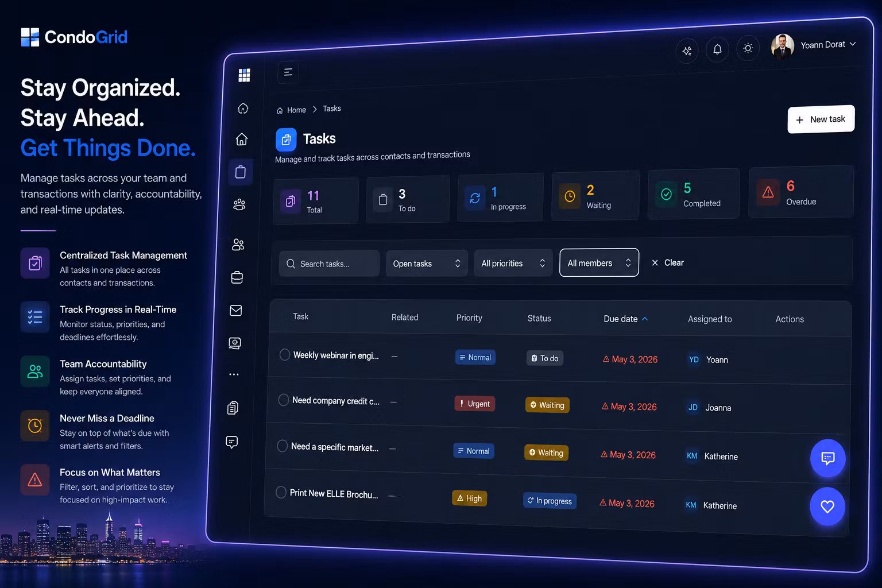Select the Completed stat card
This screenshot has height=588, width=882.
[693, 194]
